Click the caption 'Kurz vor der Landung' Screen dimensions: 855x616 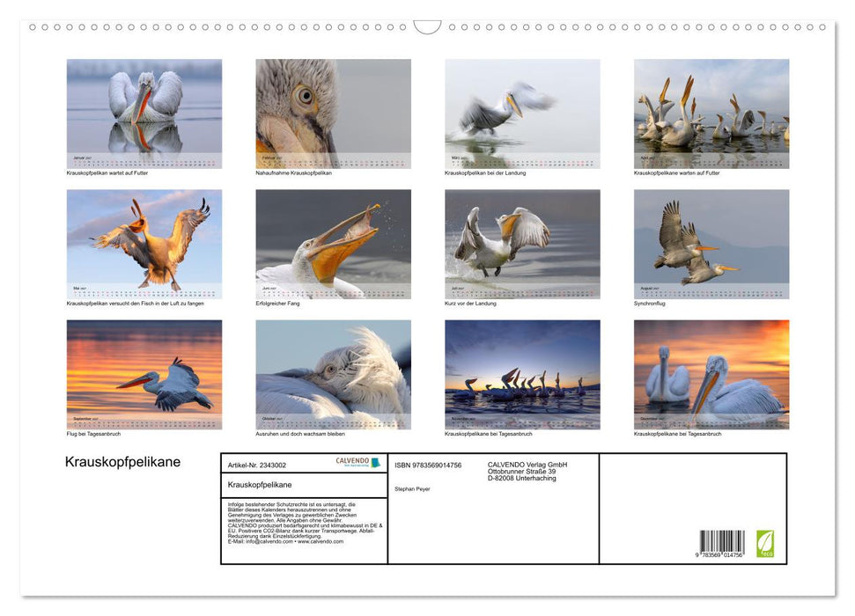click(x=470, y=303)
